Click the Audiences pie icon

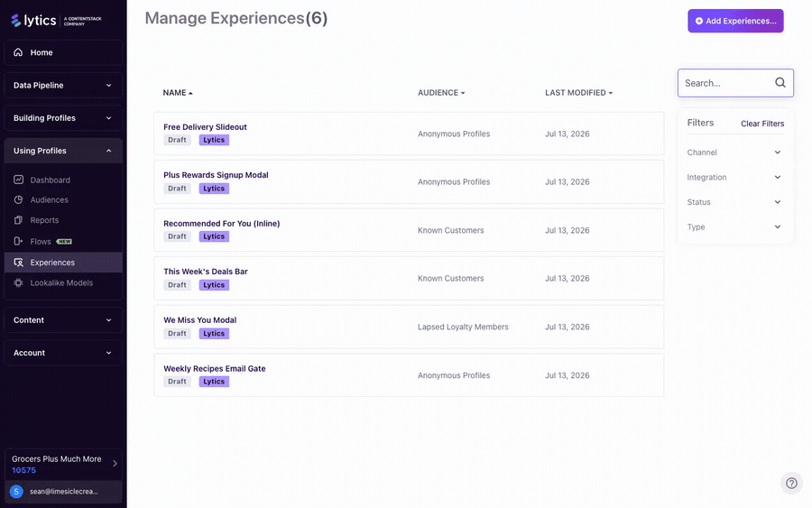click(19, 200)
